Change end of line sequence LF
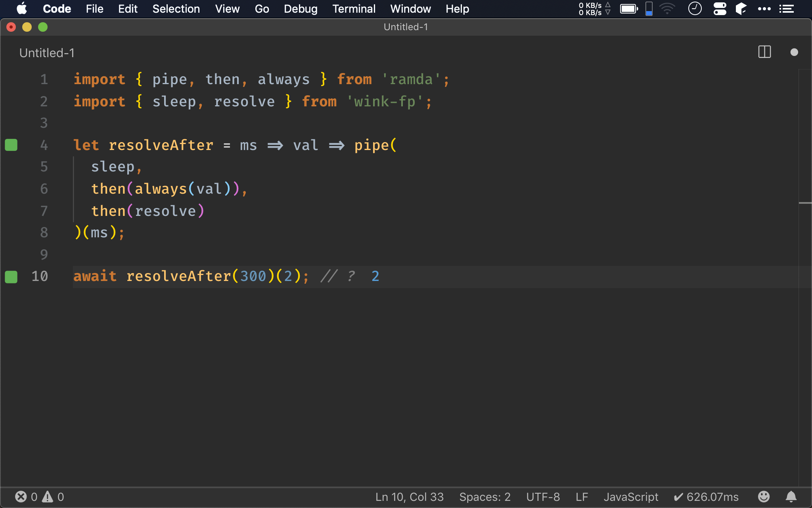812x508 pixels. [x=582, y=497]
